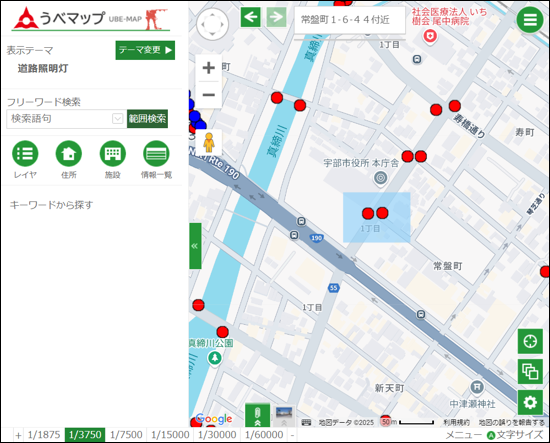Click the キーワードから探す text
Viewport: 550px width, 443px height.
point(51,205)
